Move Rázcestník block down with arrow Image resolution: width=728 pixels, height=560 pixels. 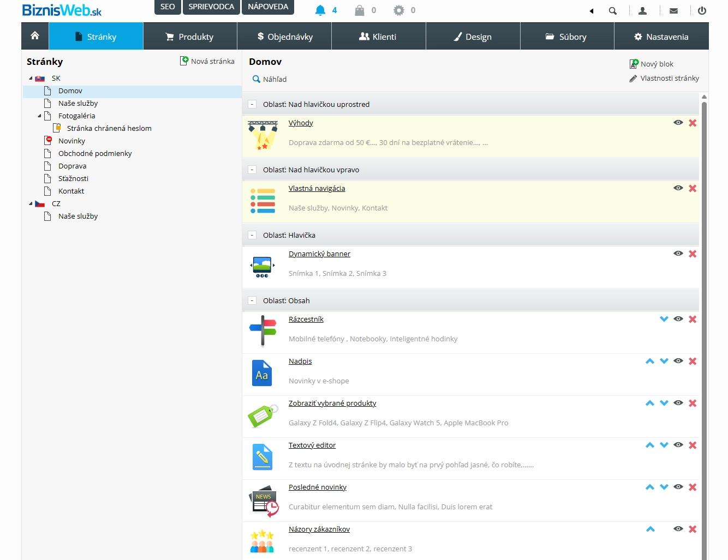[x=664, y=319]
